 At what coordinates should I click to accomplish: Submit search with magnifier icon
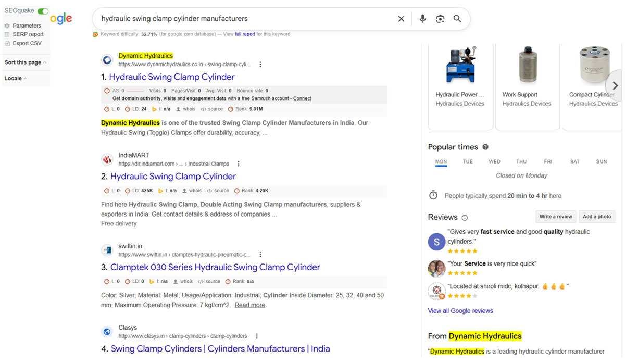tap(457, 19)
